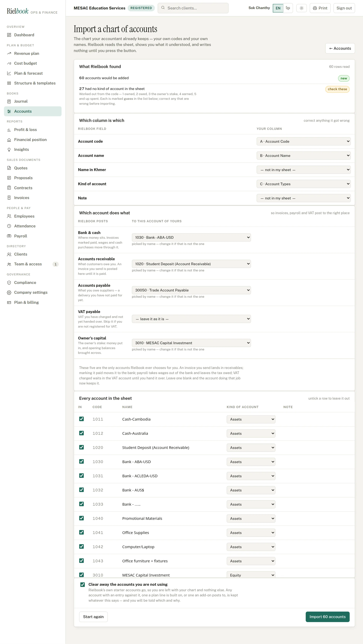Open the Name in Khmer column dropdown
363x644 pixels.
coord(303,170)
